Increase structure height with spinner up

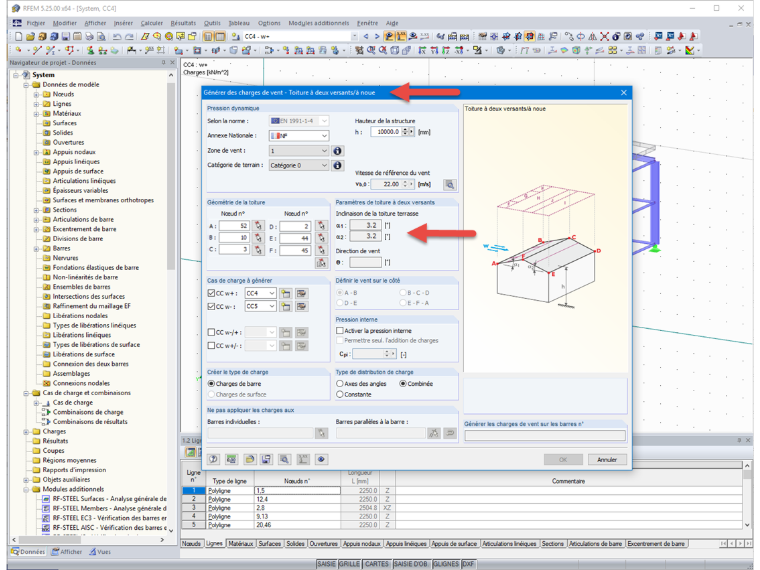point(405,129)
